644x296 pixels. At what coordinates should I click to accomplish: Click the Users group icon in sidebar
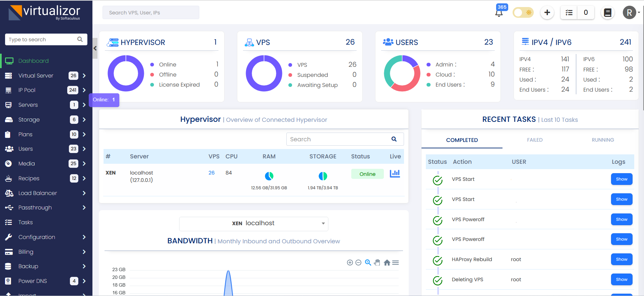[x=9, y=149]
